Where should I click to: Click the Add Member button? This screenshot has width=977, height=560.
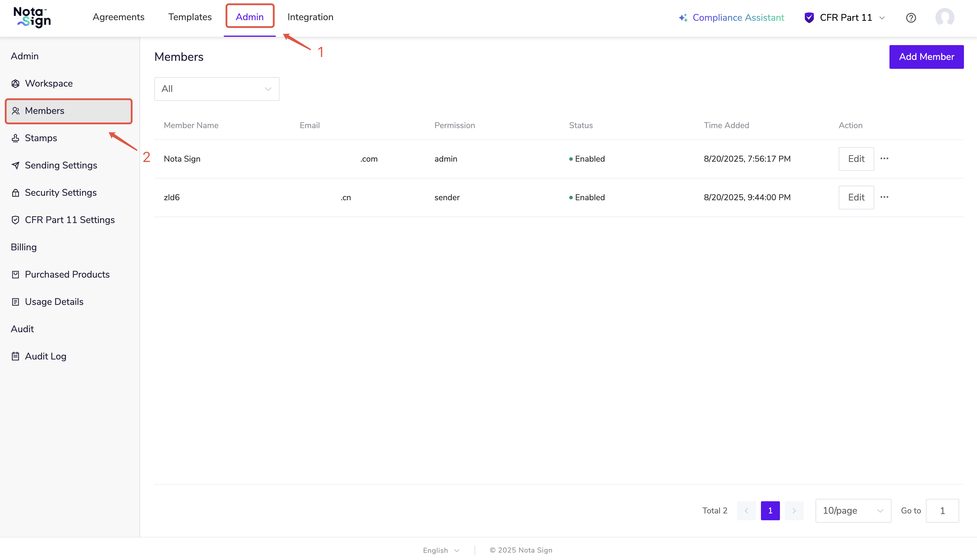[926, 57]
